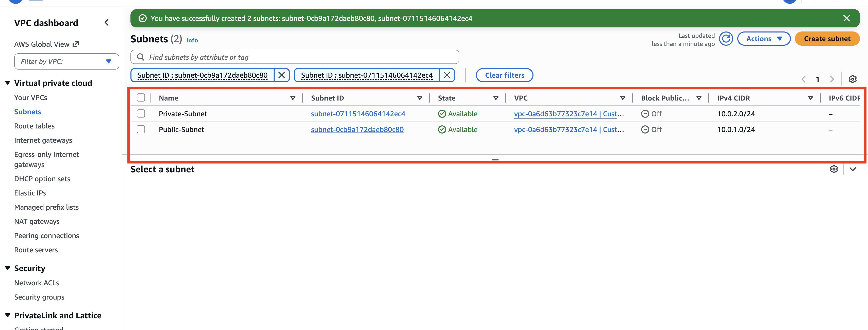
Task: Open Security groups in sidebar
Action: (x=39, y=297)
